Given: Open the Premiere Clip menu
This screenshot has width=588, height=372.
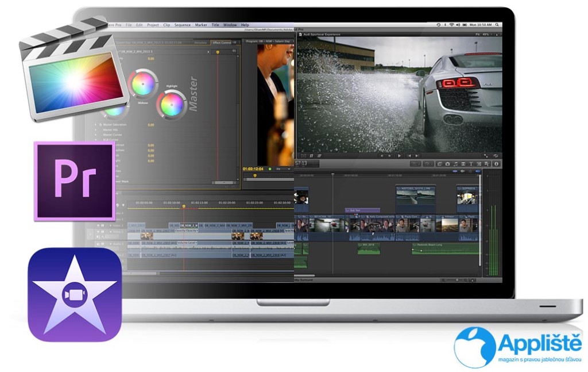Looking at the screenshot, I should click(x=167, y=25).
